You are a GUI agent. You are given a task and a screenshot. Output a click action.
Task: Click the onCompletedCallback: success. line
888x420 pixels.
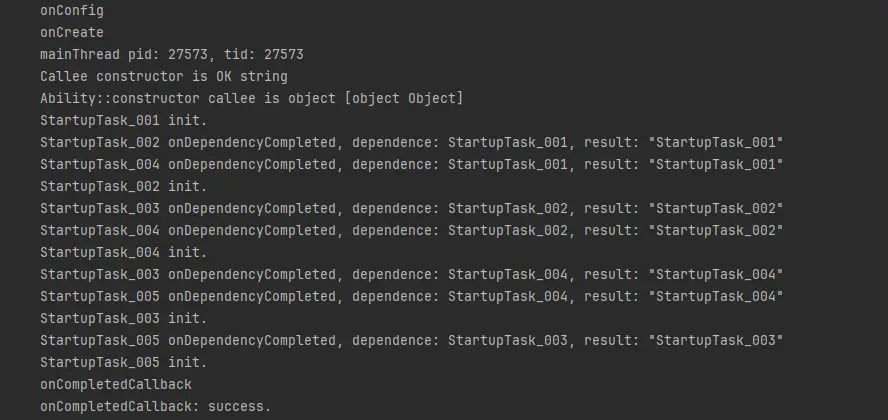click(x=156, y=406)
